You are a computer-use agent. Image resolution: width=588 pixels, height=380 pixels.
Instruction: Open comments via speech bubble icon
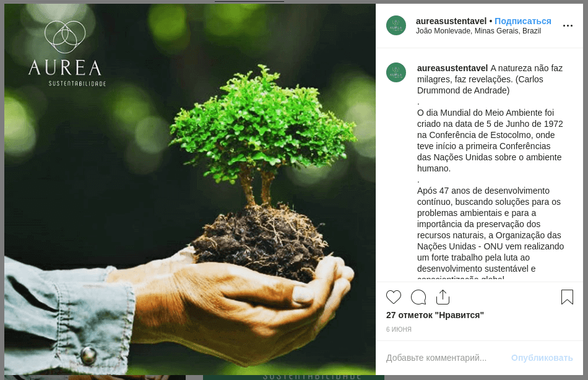[418, 297]
